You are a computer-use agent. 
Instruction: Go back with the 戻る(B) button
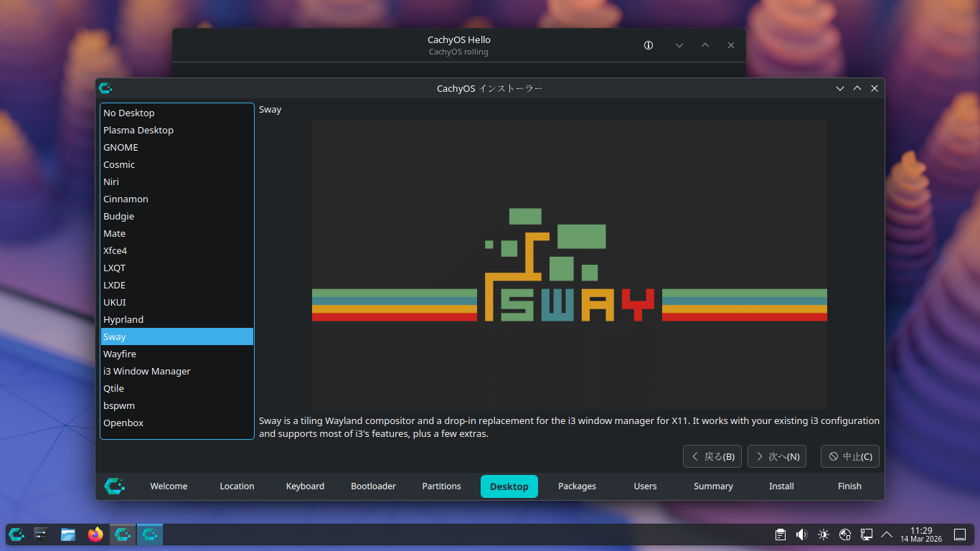coord(712,456)
